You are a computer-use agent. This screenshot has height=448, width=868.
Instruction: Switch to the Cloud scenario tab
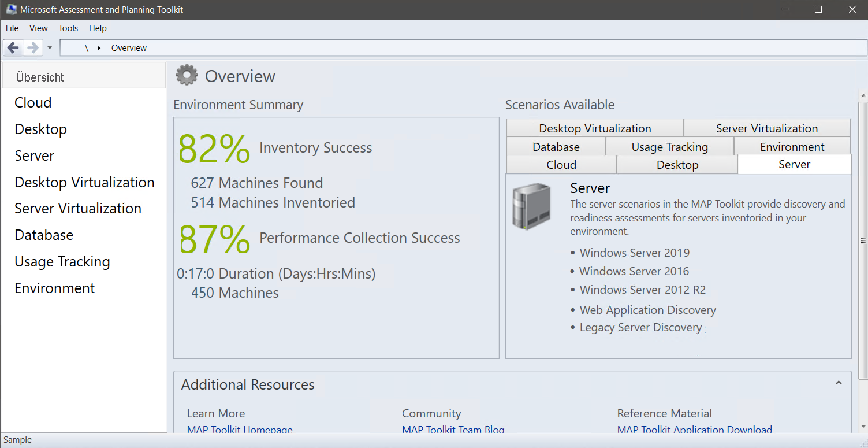pyautogui.click(x=561, y=165)
